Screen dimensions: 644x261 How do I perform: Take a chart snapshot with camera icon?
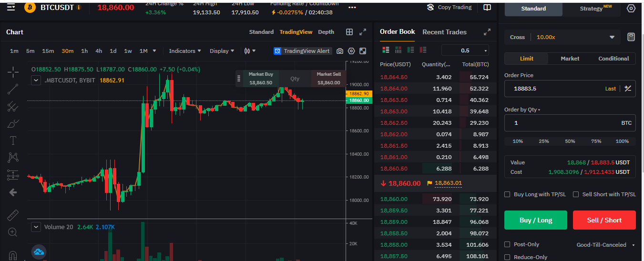340,51
